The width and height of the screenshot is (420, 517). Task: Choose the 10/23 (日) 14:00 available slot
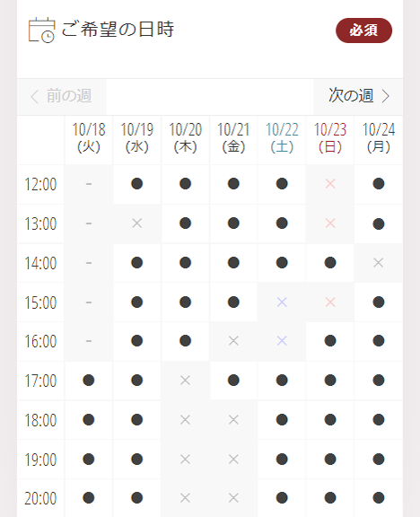(x=330, y=263)
